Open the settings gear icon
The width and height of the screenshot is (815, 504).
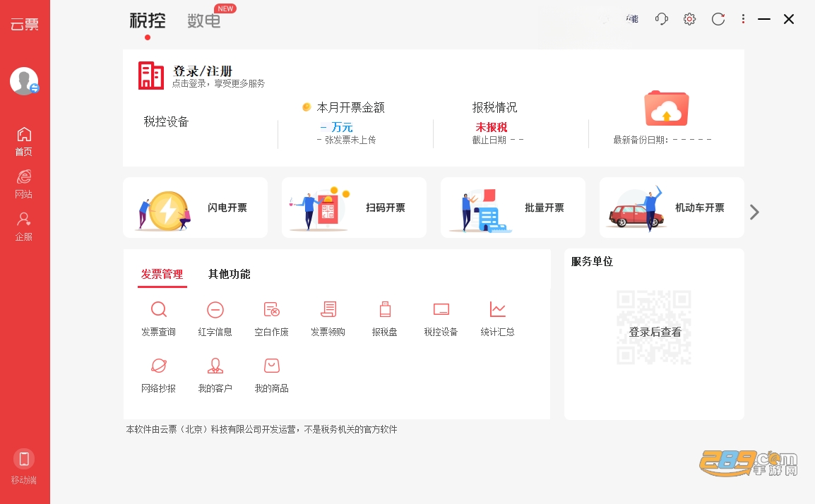[x=689, y=19]
